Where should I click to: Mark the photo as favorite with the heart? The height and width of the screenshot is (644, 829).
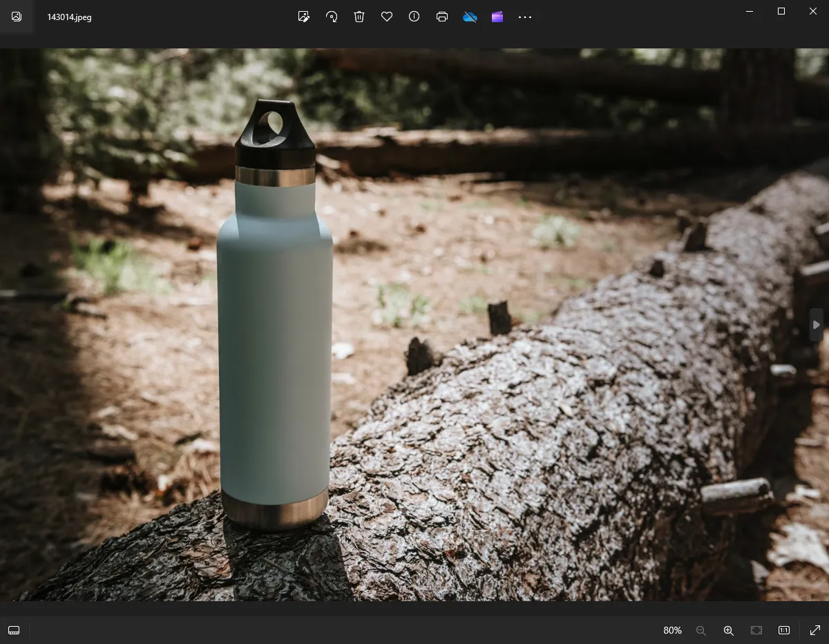coord(387,17)
